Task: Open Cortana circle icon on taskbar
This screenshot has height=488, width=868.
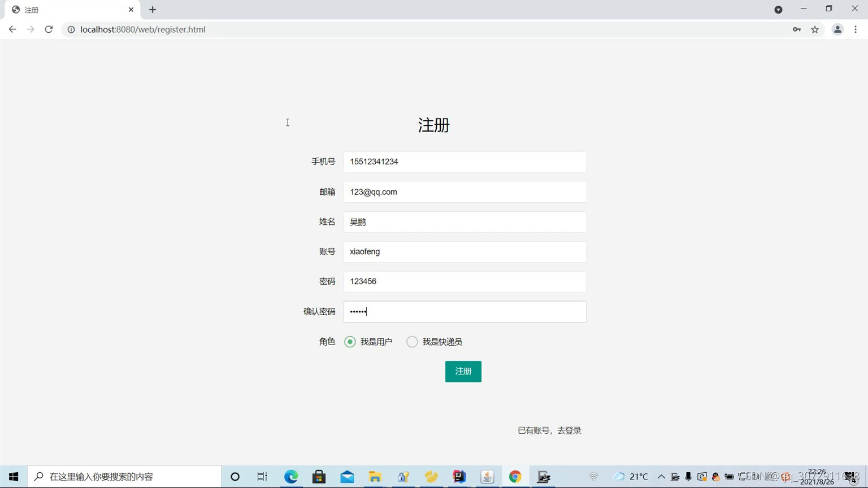Action: click(235, 477)
